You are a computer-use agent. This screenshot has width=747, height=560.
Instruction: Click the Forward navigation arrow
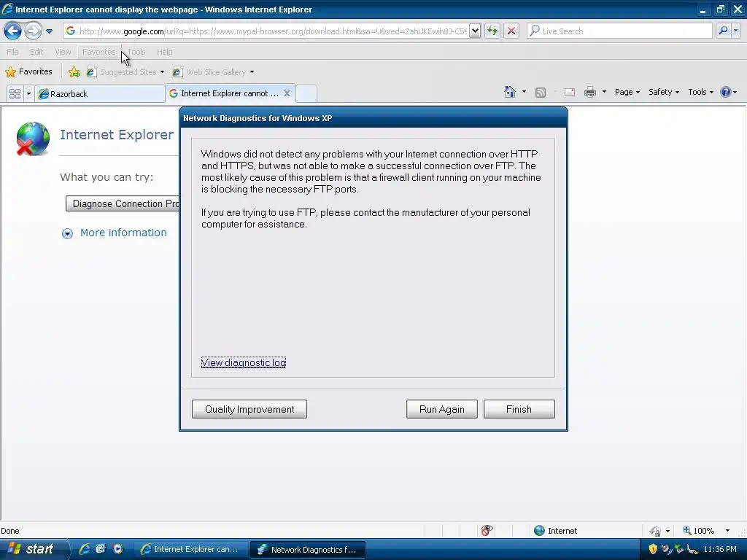click(33, 31)
